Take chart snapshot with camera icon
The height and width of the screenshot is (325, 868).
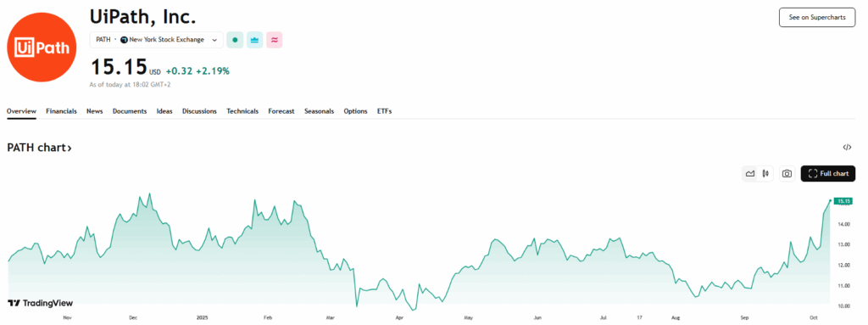coord(787,174)
